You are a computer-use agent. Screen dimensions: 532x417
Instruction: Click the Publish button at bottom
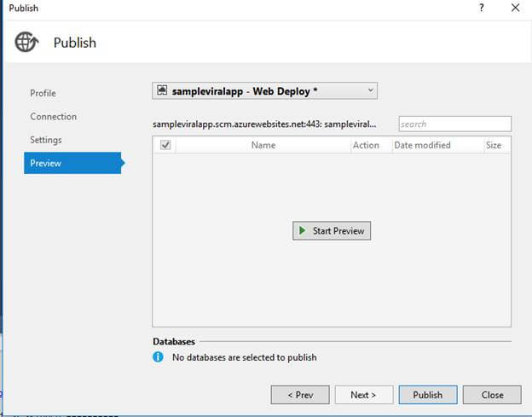click(x=428, y=395)
